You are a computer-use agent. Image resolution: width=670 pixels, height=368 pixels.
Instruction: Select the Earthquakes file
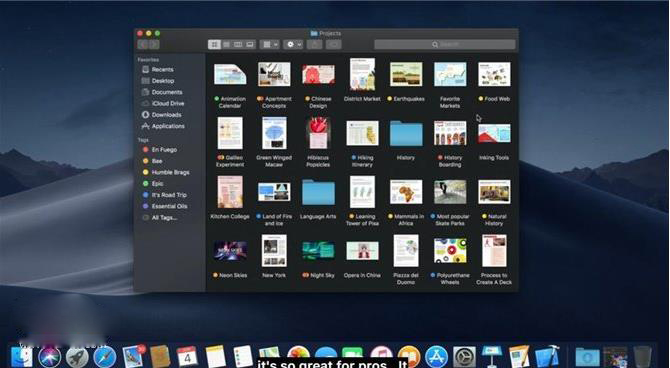[406, 74]
